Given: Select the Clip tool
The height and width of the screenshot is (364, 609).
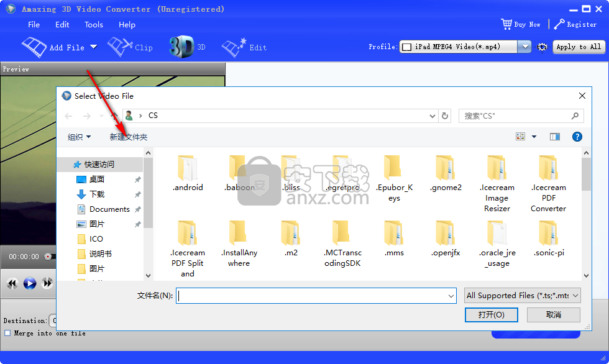Looking at the screenshot, I should (130, 47).
